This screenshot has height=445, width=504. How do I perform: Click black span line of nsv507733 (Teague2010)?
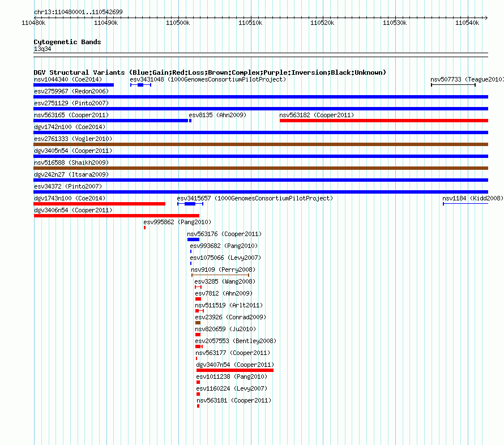453,85
